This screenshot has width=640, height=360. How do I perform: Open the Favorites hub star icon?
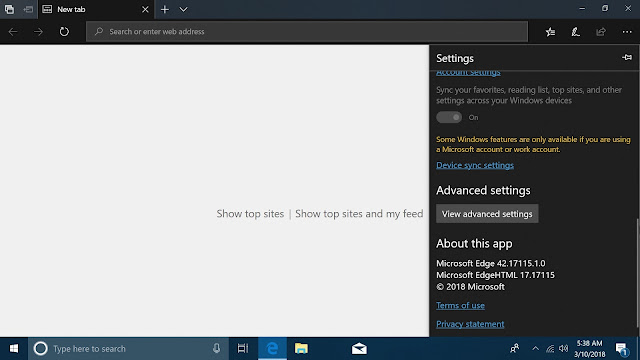coord(550,31)
